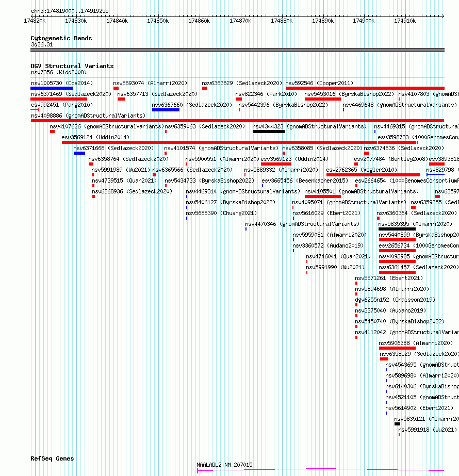
Task: Click the nsv6371469 (Sedlazeck2020) label
Action: coord(71,94)
